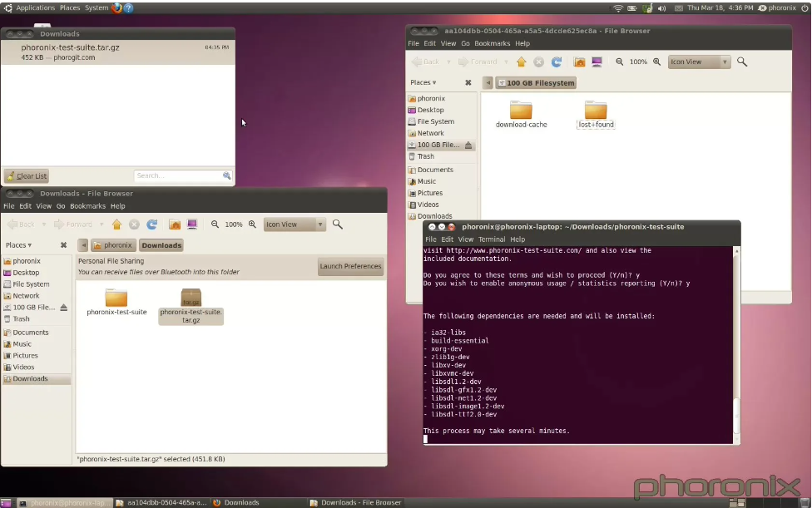This screenshot has height=508, width=812.
Task: Click the Launch Preferences button
Action: (350, 267)
